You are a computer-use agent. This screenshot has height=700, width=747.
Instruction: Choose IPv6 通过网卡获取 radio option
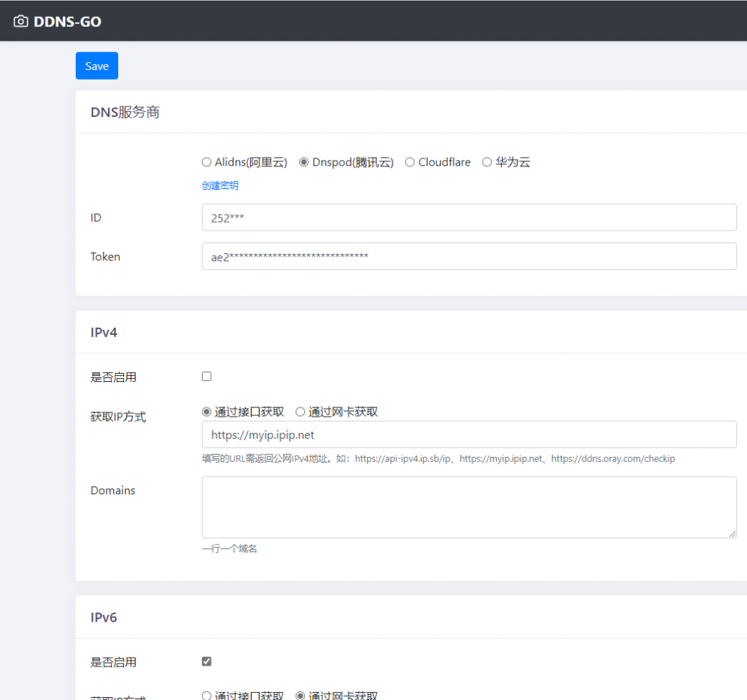click(300, 696)
